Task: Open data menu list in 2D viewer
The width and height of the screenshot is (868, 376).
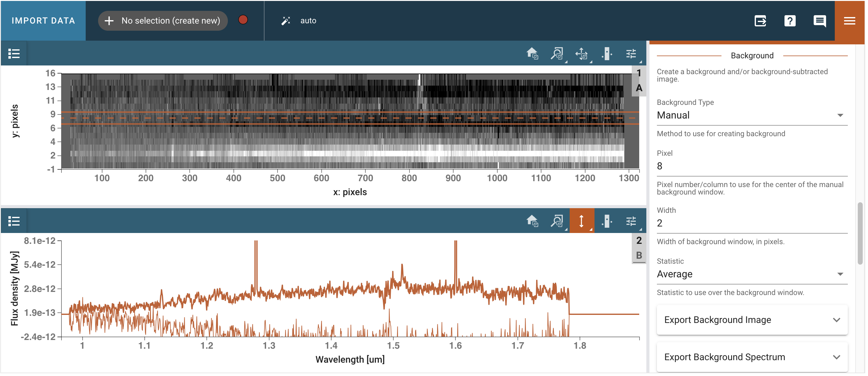Action: click(14, 54)
